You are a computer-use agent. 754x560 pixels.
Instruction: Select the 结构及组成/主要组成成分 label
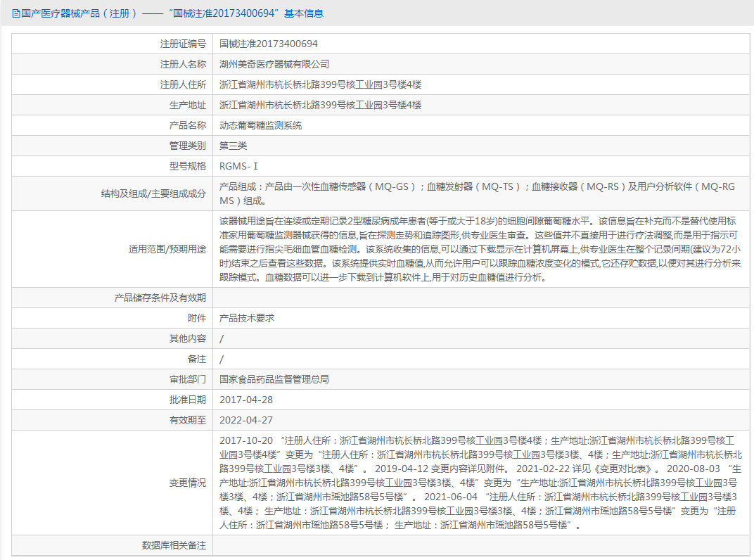tap(153, 193)
